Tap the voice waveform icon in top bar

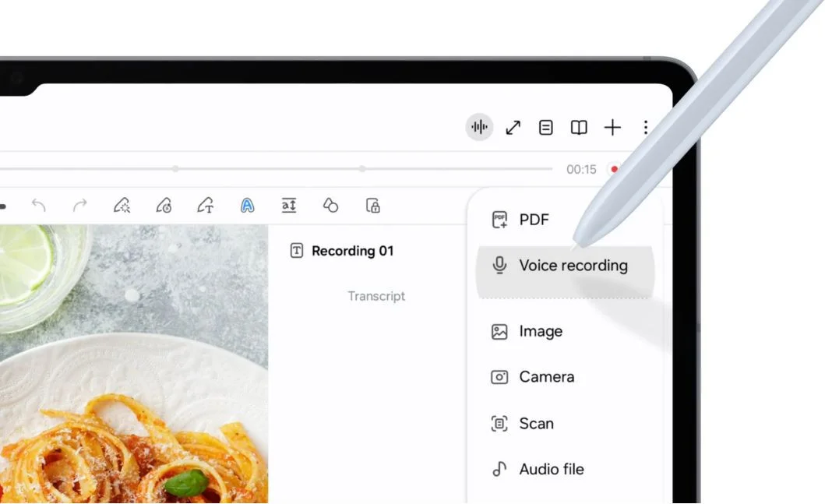pyautogui.click(x=479, y=127)
